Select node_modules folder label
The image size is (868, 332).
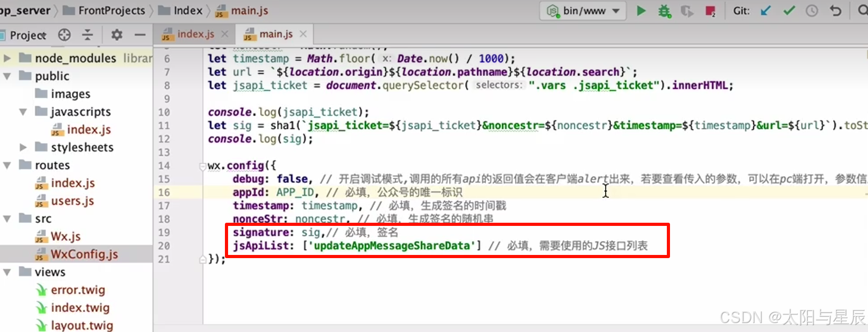76,58
